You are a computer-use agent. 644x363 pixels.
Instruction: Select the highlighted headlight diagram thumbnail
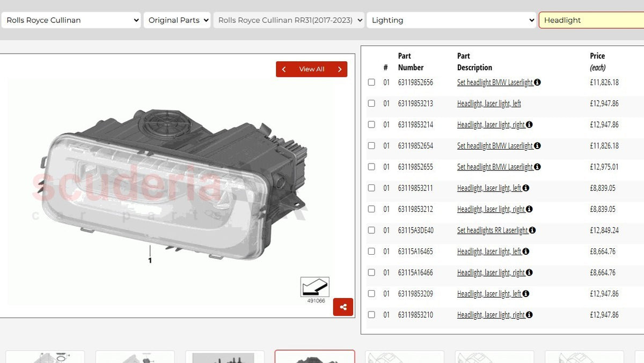tap(314, 357)
